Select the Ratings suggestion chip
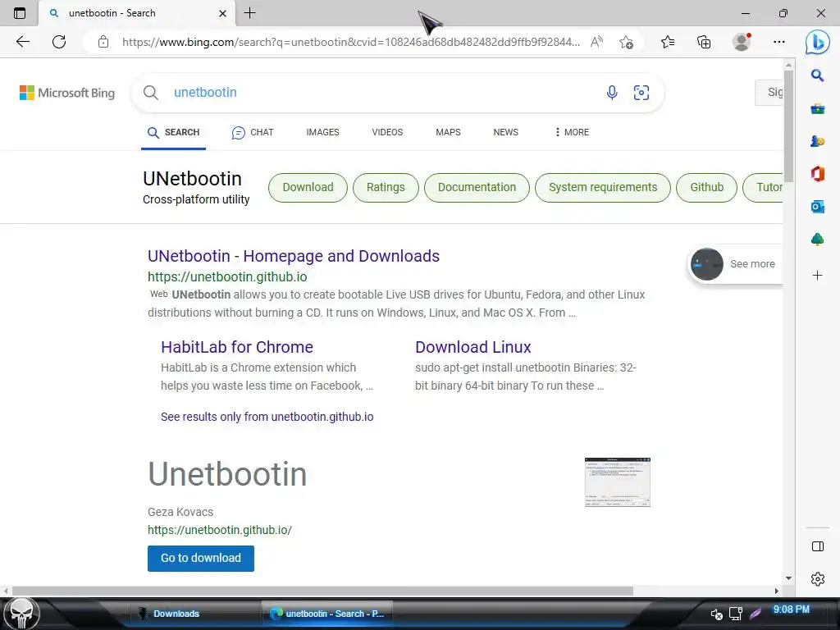The width and height of the screenshot is (840, 630). pos(386,188)
